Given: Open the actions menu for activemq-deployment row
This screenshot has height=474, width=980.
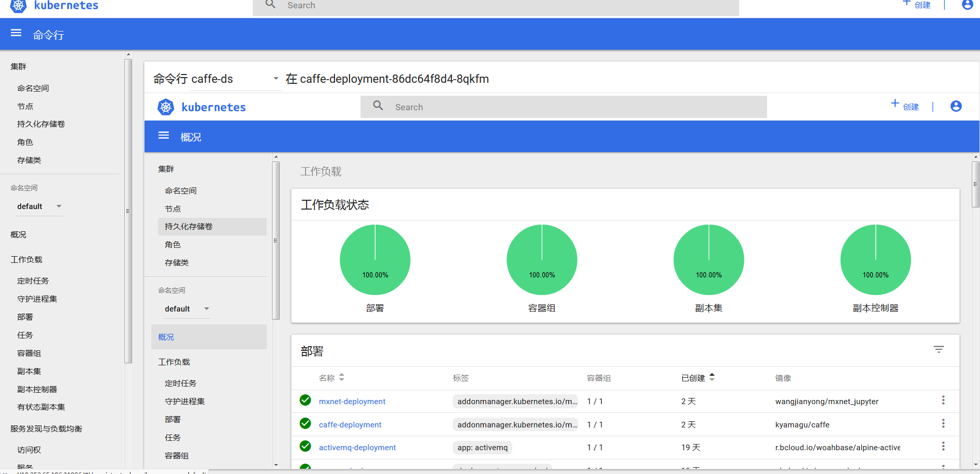Looking at the screenshot, I should pyautogui.click(x=943, y=446).
